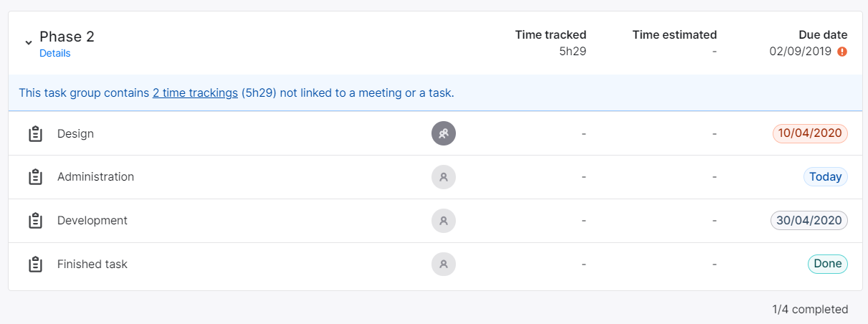
Task: Assign a user to Development task
Action: click(444, 221)
